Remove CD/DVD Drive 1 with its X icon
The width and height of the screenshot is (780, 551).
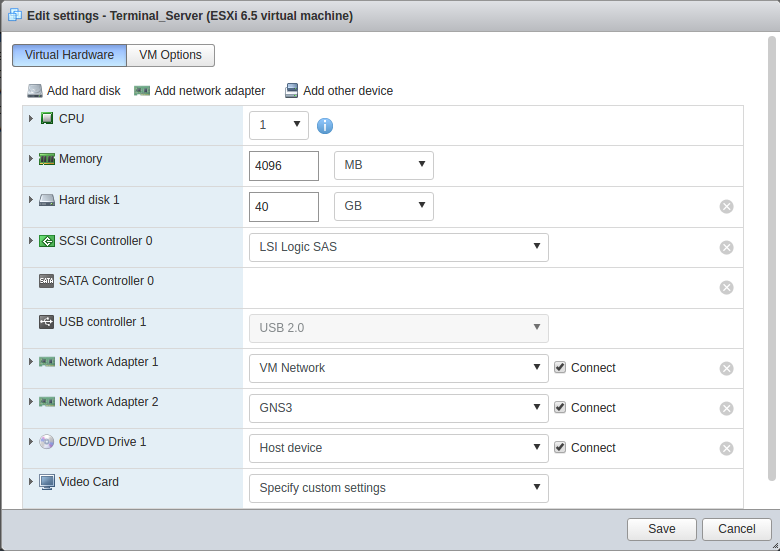726,449
